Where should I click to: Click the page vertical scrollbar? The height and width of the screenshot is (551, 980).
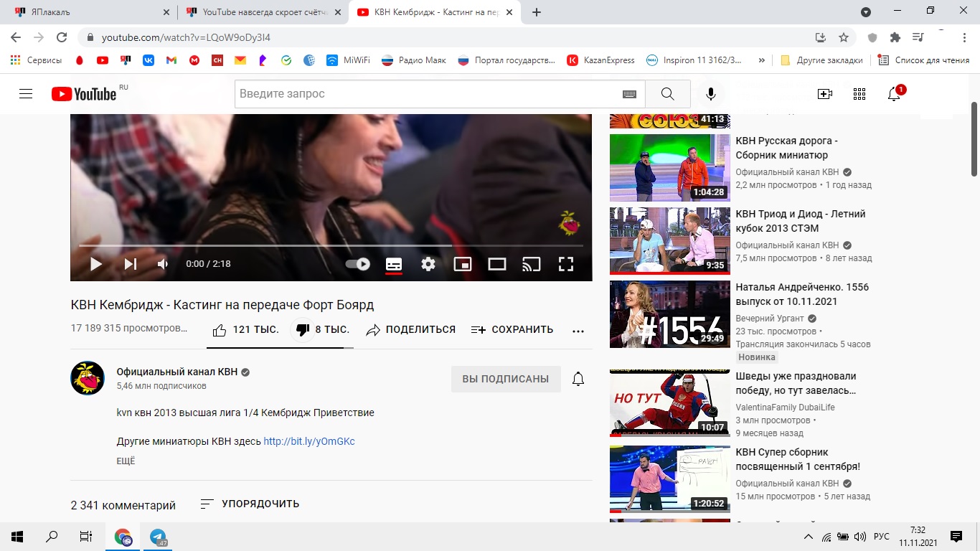tap(974, 138)
